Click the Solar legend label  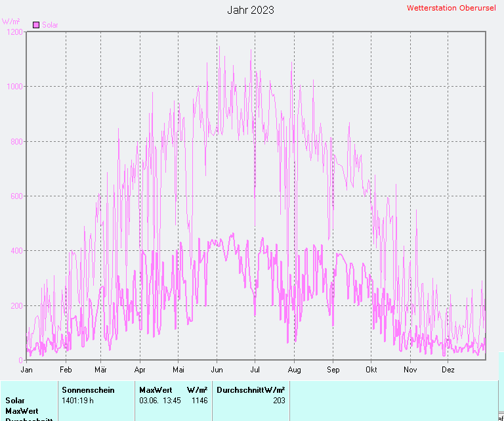point(50,25)
